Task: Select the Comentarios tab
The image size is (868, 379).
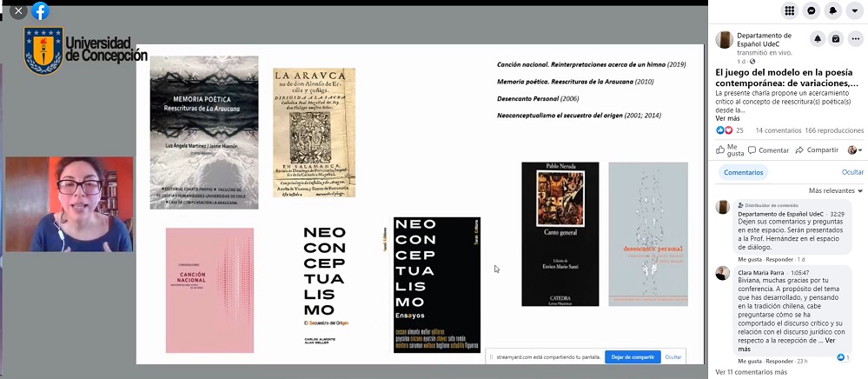Action: tap(743, 173)
